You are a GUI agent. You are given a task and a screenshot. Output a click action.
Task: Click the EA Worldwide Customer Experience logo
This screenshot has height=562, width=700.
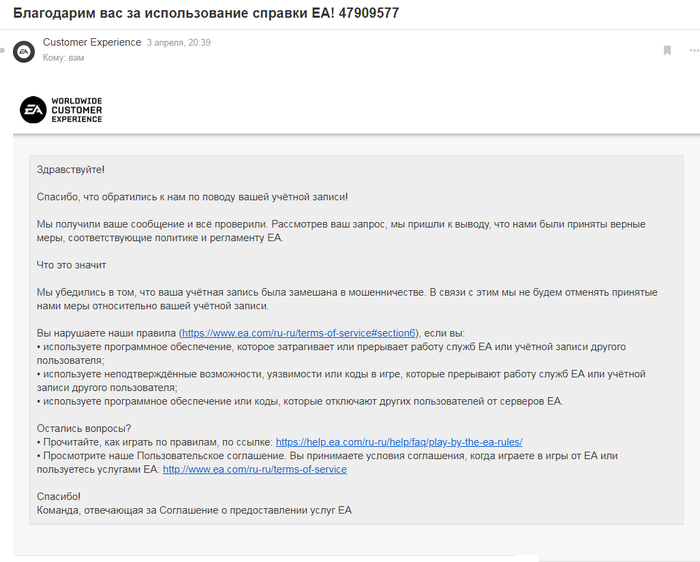61,109
